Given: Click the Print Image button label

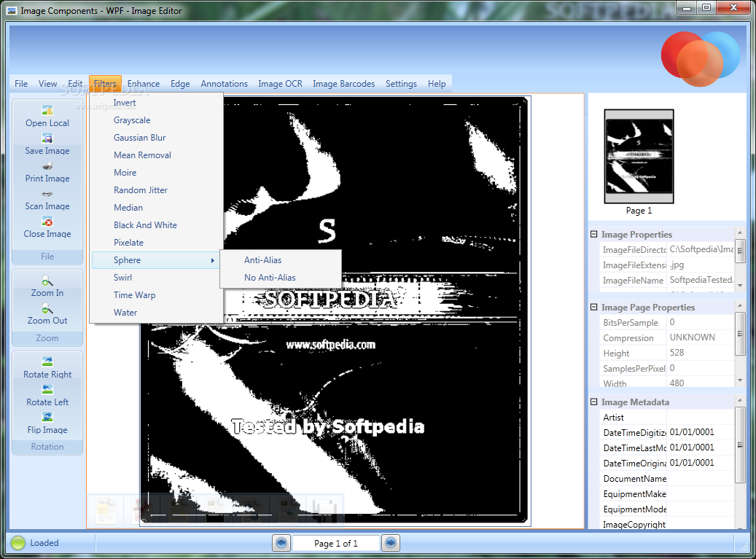Looking at the screenshot, I should 47,179.
